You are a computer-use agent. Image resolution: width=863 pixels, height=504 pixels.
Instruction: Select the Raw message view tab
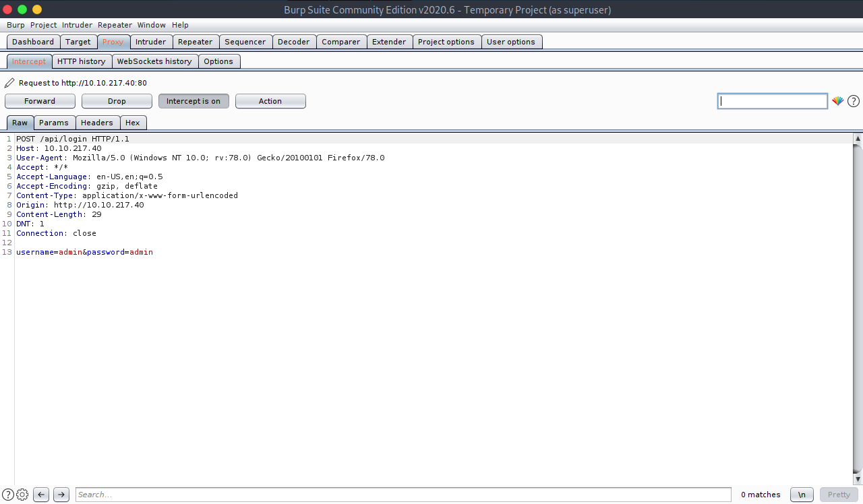(20, 123)
